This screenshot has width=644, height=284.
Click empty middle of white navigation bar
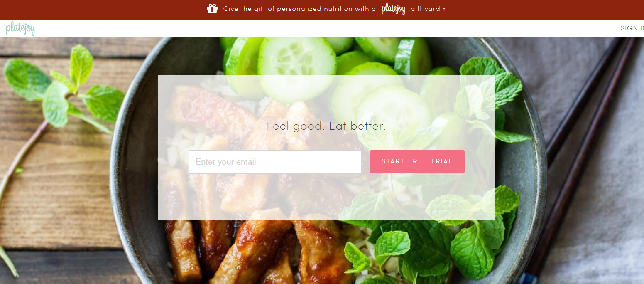point(324,28)
